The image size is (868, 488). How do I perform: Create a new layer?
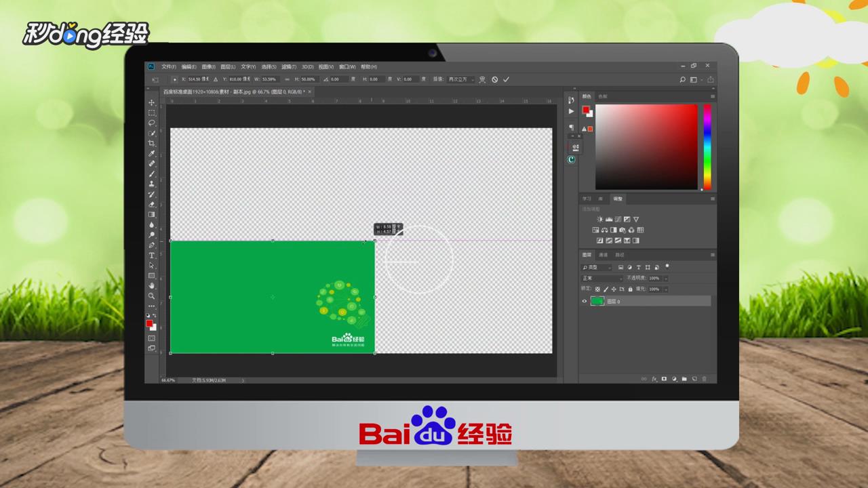pyautogui.click(x=694, y=379)
